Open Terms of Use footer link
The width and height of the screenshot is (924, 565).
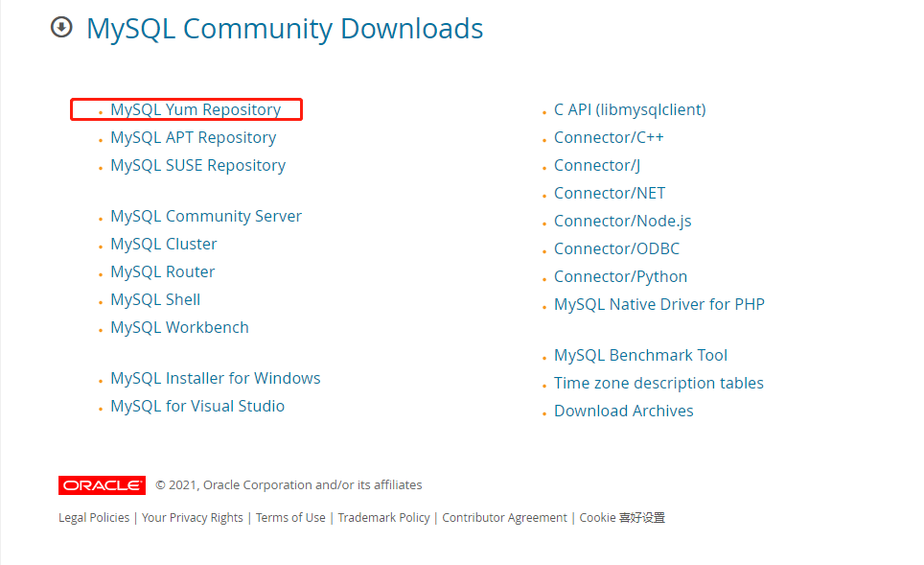coord(290,517)
